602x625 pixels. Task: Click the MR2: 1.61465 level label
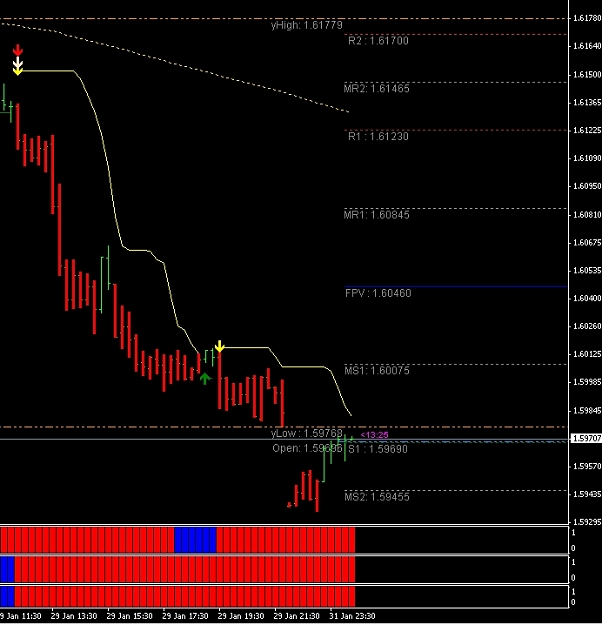(x=377, y=88)
